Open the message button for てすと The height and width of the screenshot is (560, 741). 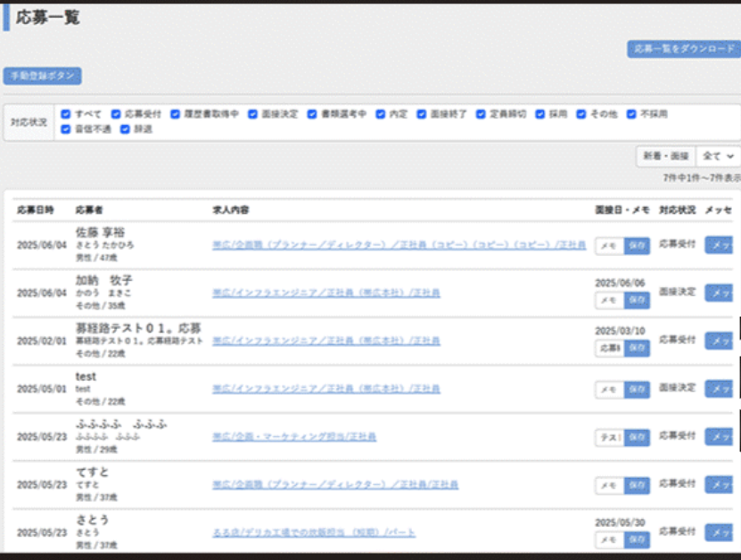click(x=719, y=485)
